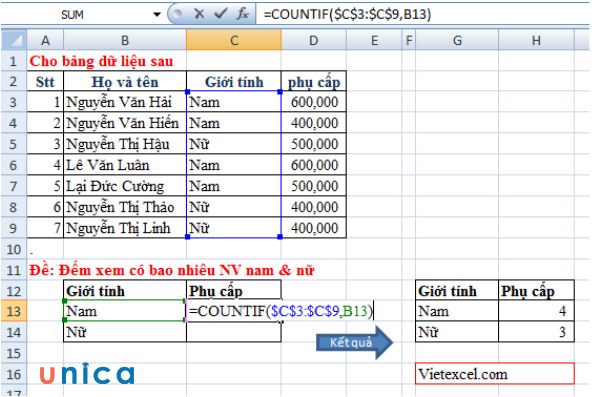The width and height of the screenshot is (600, 397).
Task: Select cell 'Nguyễn Văn Hải'
Action: coord(125,102)
